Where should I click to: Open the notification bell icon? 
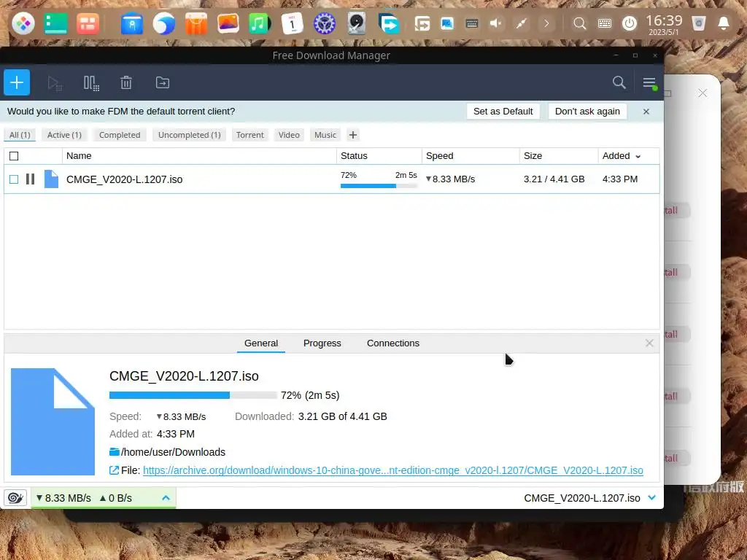point(723,23)
